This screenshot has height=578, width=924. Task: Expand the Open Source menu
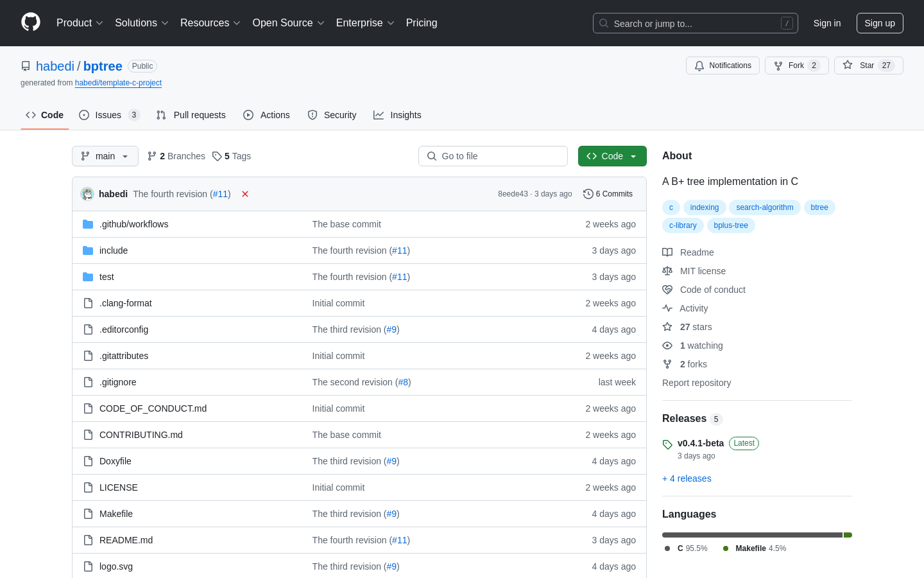pyautogui.click(x=289, y=23)
